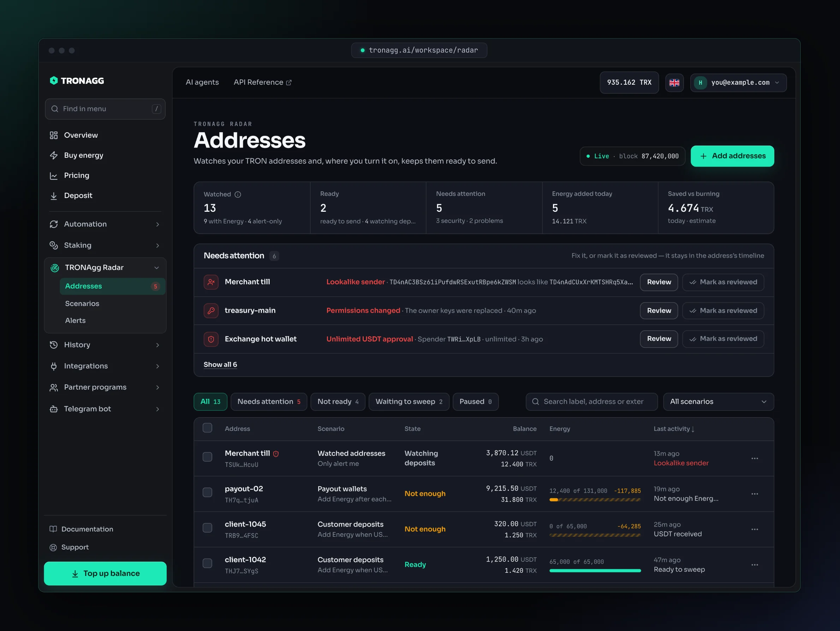Click the Integrations plug icon
The width and height of the screenshot is (840, 631).
click(54, 366)
